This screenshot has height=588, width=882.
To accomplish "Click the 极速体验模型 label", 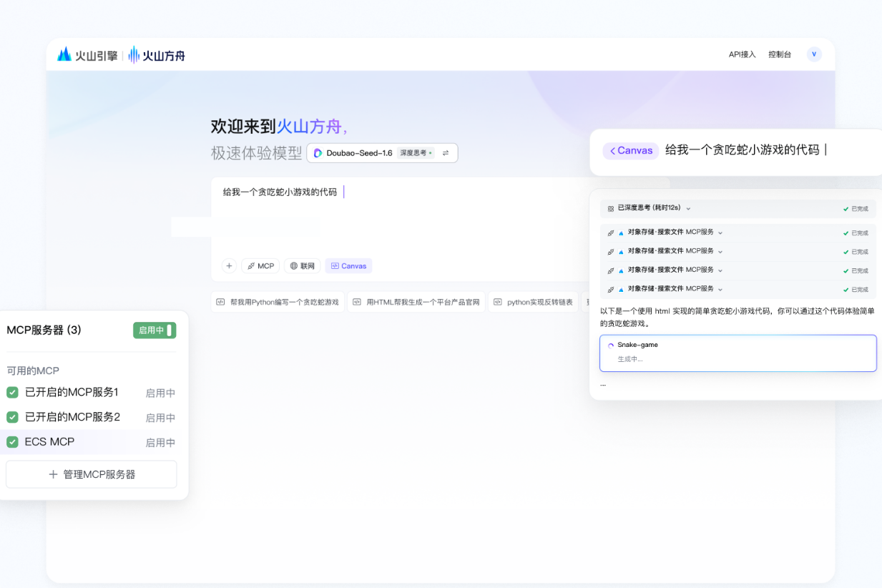I will tap(256, 153).
